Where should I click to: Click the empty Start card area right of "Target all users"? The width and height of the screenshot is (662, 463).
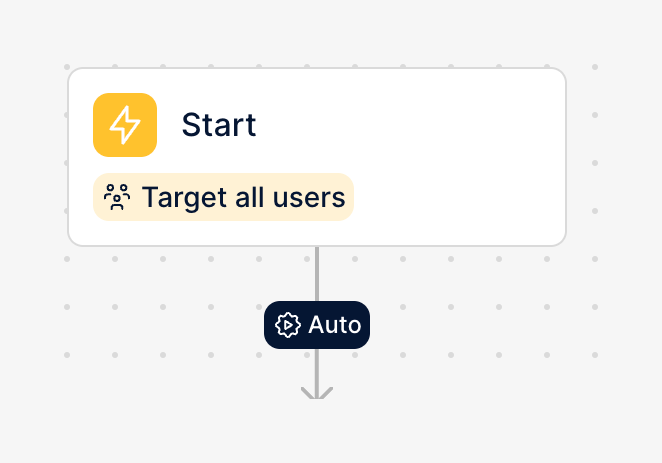pyautogui.click(x=460, y=197)
